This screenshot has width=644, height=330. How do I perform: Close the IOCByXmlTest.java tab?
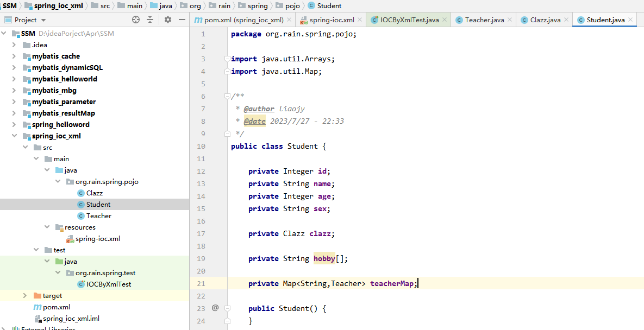click(x=445, y=20)
